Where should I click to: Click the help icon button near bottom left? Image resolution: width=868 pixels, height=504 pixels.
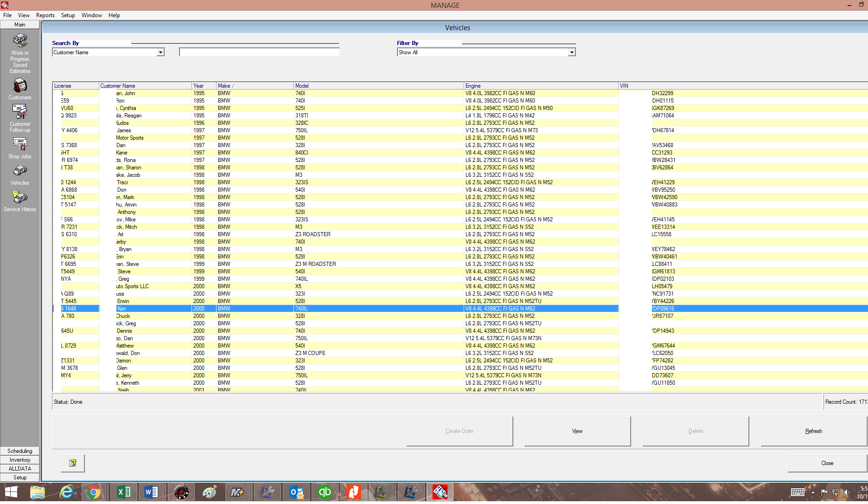73,463
